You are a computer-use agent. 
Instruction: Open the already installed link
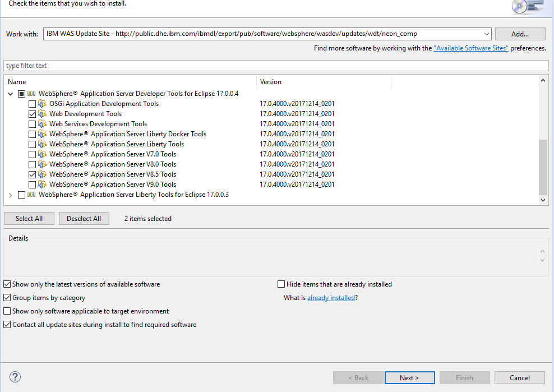pos(331,298)
